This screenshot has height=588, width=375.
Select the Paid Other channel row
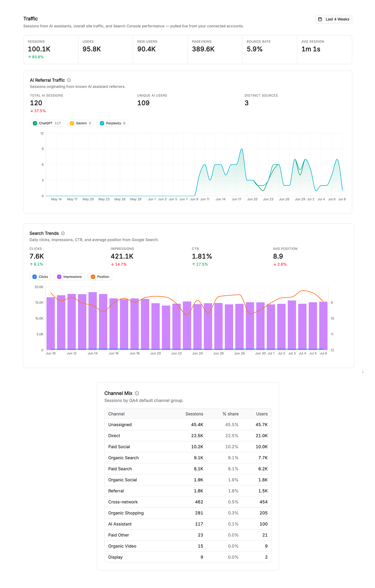[x=188, y=535]
